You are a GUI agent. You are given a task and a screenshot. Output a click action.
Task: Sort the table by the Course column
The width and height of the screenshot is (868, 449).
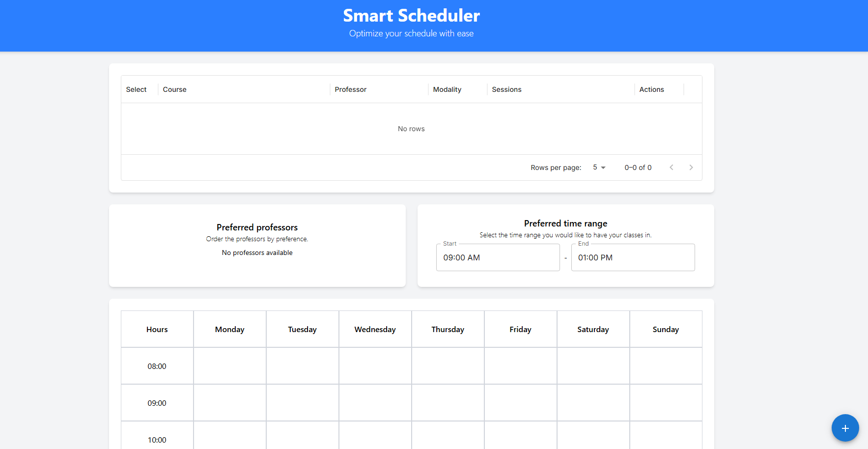coord(175,89)
